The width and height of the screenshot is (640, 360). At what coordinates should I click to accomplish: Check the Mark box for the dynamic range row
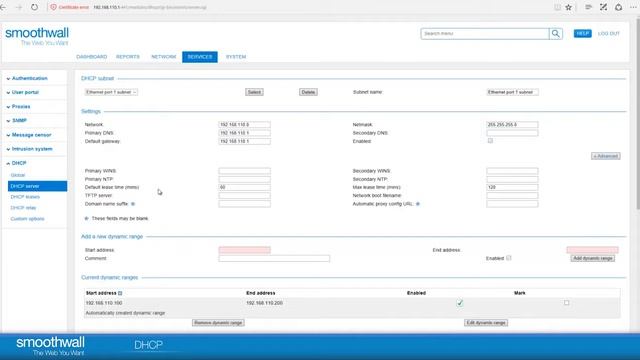coord(567,303)
